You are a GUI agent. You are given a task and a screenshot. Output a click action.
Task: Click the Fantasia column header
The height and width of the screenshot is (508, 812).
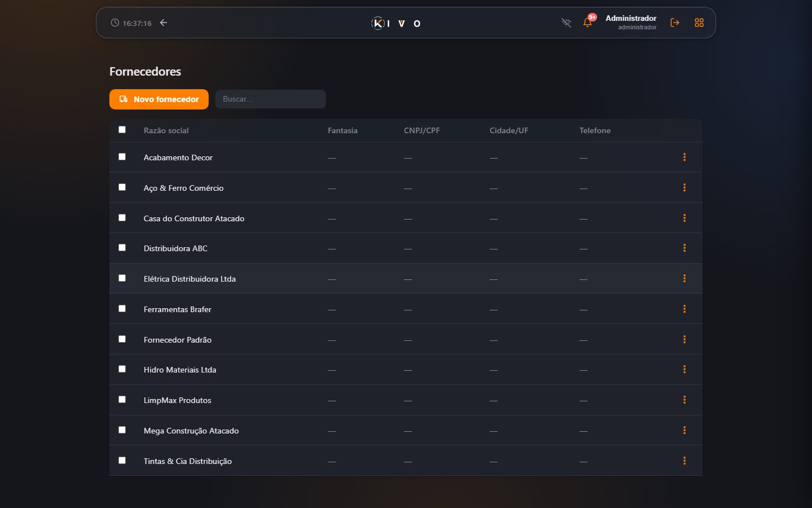pyautogui.click(x=342, y=130)
